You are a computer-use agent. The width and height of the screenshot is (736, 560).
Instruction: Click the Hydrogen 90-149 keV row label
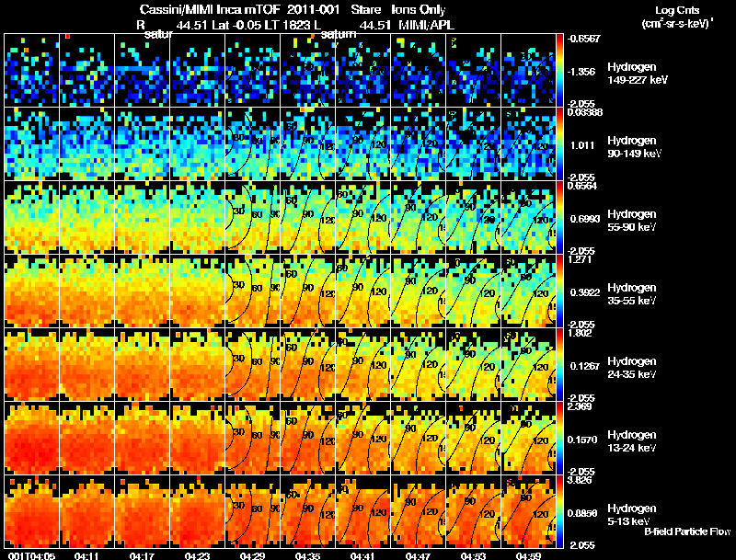tap(634, 147)
